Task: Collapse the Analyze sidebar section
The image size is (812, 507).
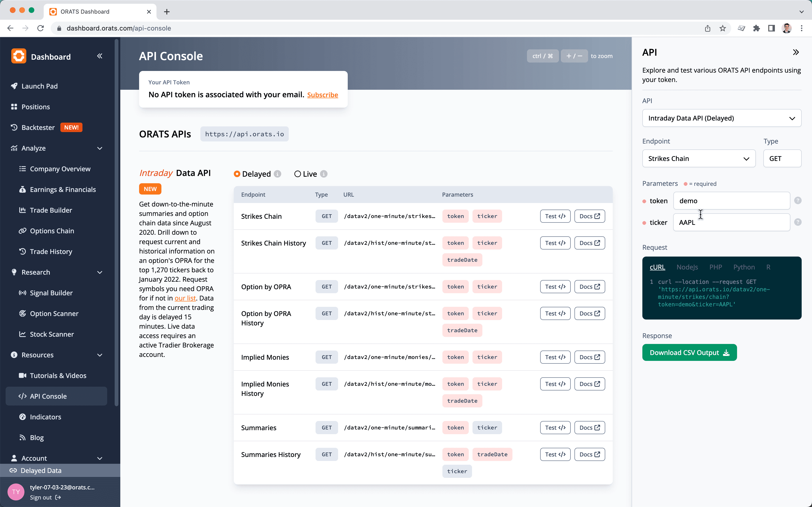Action: 100,148
